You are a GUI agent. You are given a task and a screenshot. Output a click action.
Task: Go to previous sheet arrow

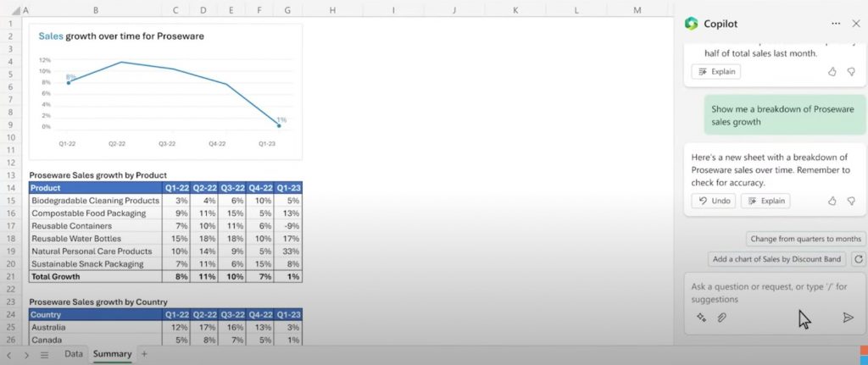point(8,355)
